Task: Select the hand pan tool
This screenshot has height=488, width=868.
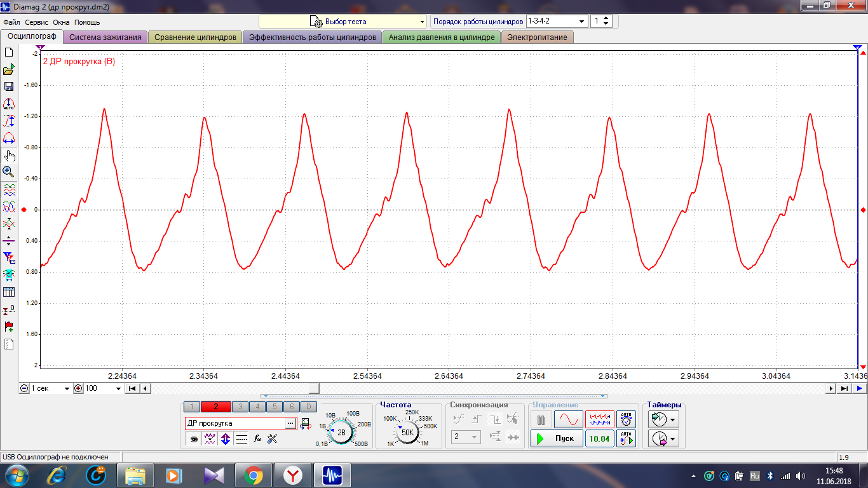Action: tap(9, 155)
